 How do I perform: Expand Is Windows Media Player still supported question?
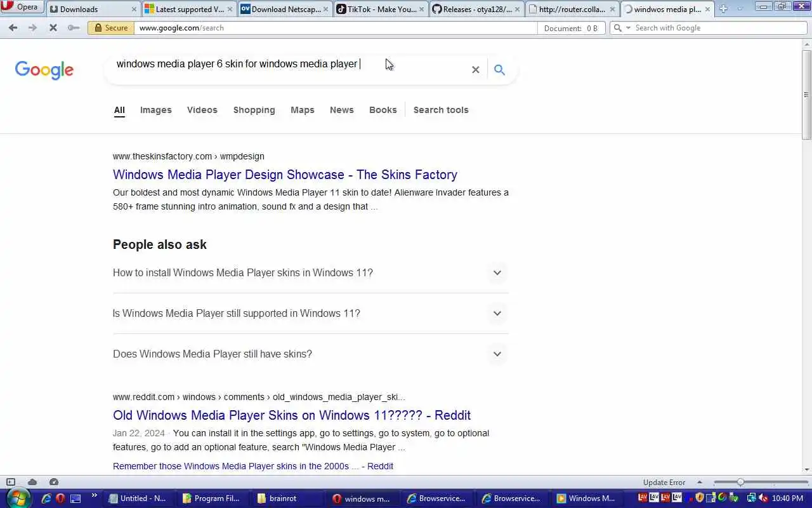311,313
